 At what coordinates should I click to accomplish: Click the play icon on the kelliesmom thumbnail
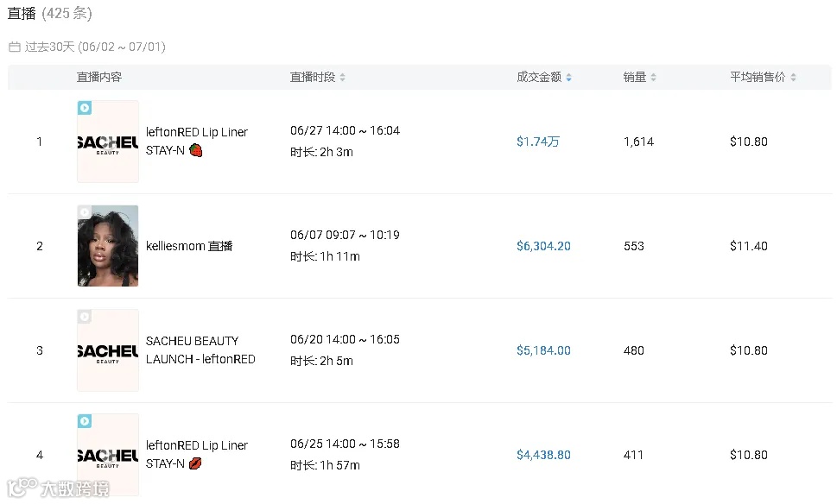click(85, 212)
